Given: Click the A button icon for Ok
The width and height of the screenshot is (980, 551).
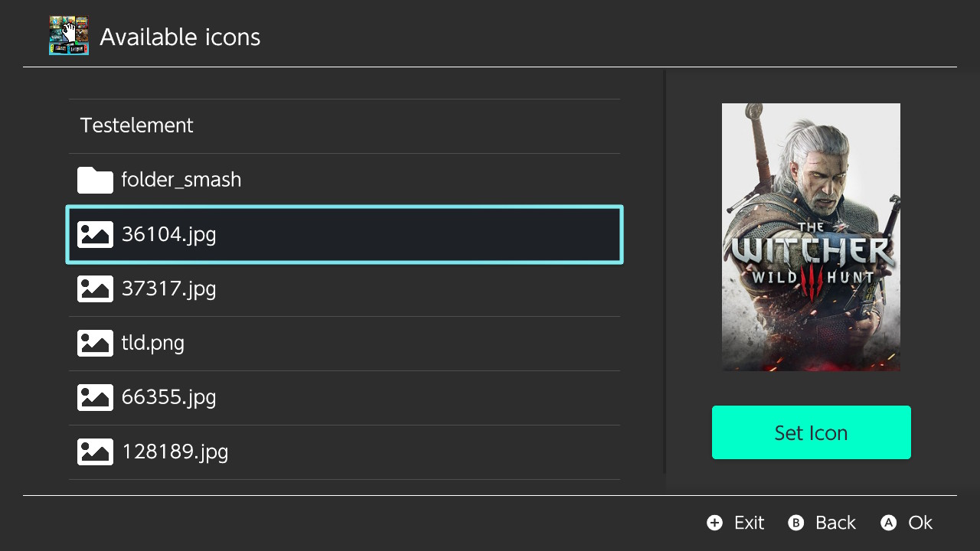Looking at the screenshot, I should pyautogui.click(x=888, y=523).
